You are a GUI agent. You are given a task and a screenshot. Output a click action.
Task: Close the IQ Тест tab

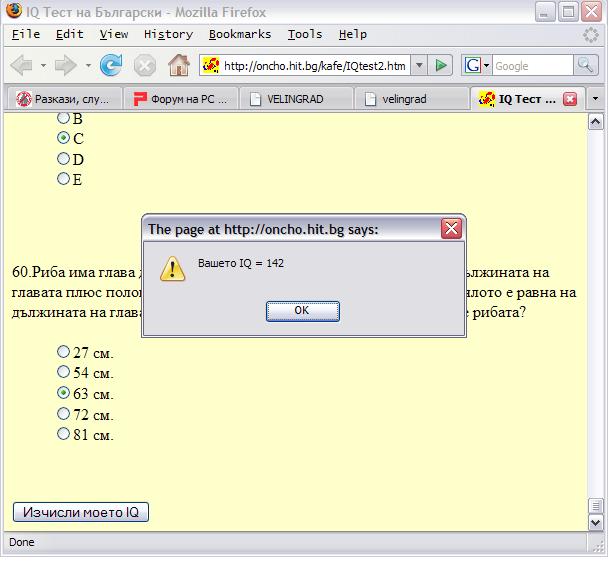[570, 99]
